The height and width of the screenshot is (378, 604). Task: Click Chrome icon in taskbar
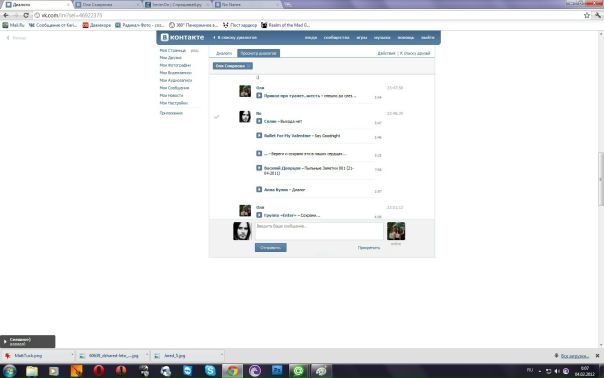(232, 371)
